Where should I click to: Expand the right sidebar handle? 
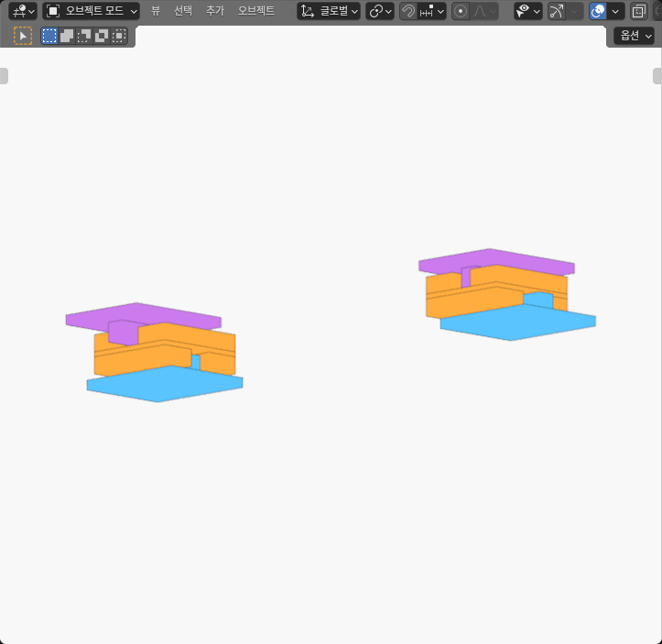[657, 76]
